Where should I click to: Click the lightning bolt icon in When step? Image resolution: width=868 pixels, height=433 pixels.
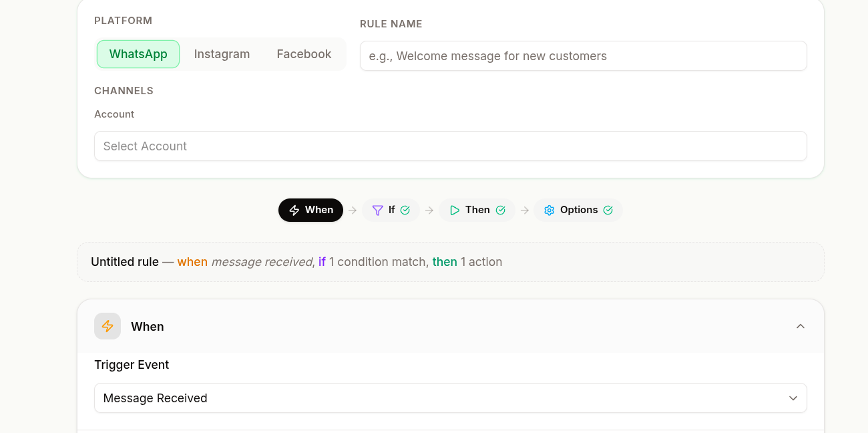[294, 210]
